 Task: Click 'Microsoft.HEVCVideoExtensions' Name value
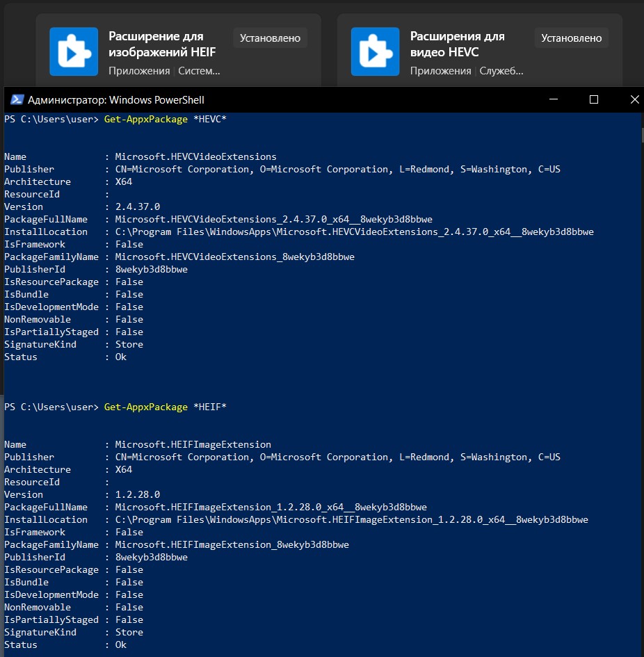[x=196, y=156]
